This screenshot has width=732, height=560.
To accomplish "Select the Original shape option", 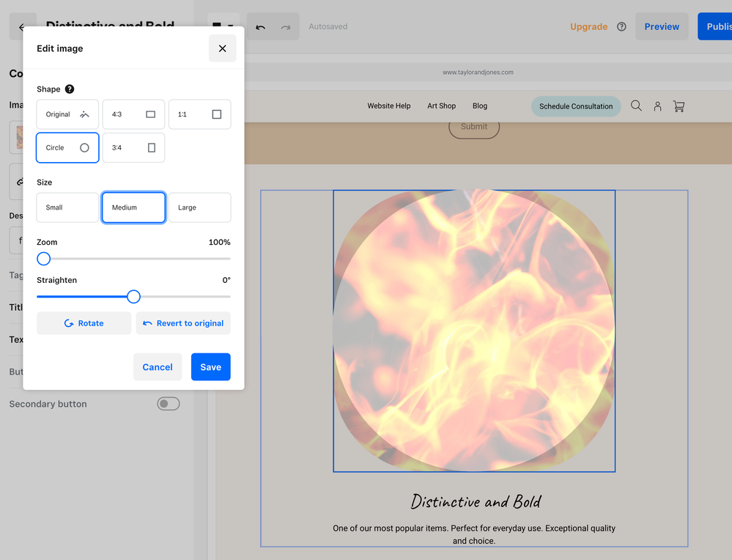I will coord(67,114).
